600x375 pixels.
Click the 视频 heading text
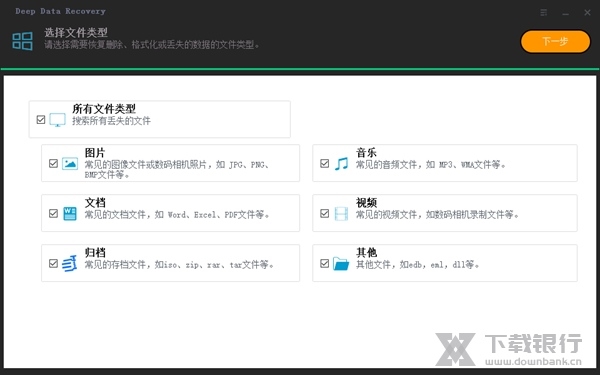366,202
